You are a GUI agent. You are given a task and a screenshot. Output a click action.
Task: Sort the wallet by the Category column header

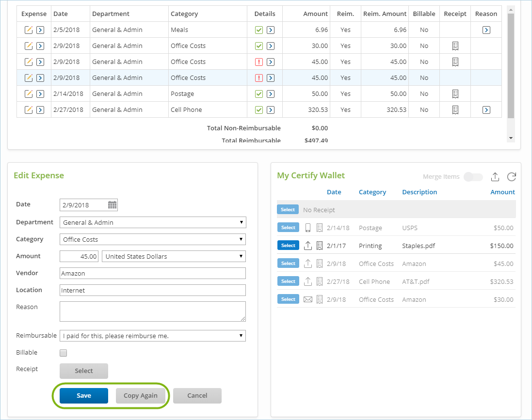pos(372,192)
